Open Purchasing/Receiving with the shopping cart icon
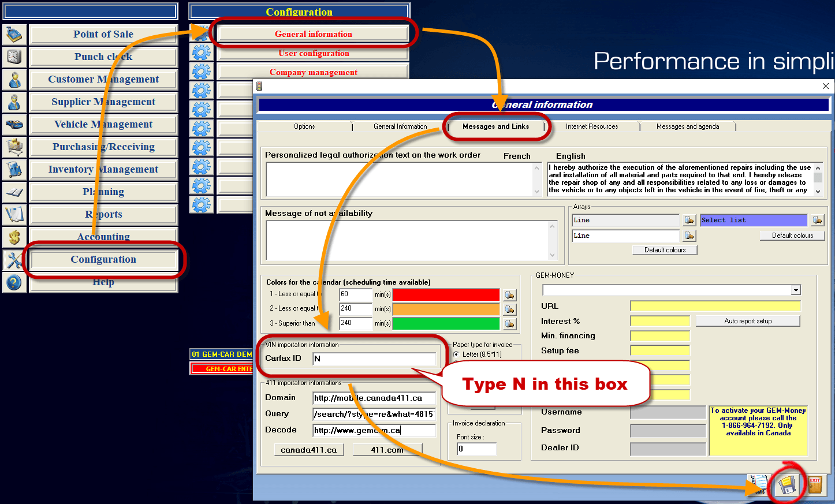Viewport: 835px width, 504px height. point(14,147)
